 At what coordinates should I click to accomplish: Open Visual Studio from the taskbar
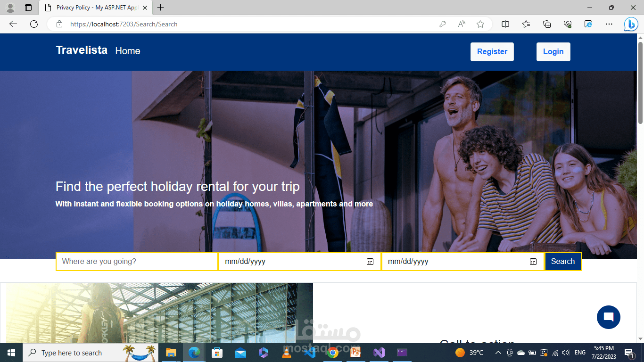tap(379, 353)
